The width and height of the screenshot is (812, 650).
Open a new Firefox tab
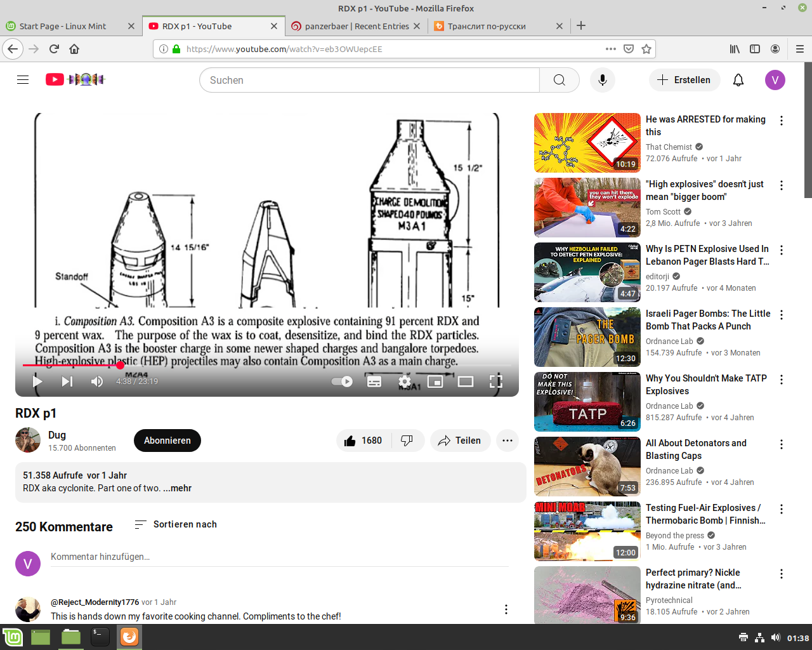(x=581, y=26)
